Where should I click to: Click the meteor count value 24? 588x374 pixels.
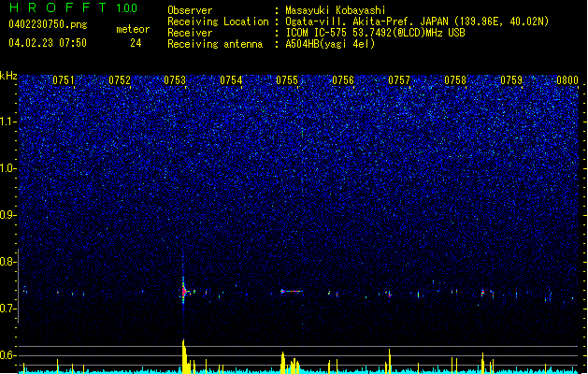point(136,43)
